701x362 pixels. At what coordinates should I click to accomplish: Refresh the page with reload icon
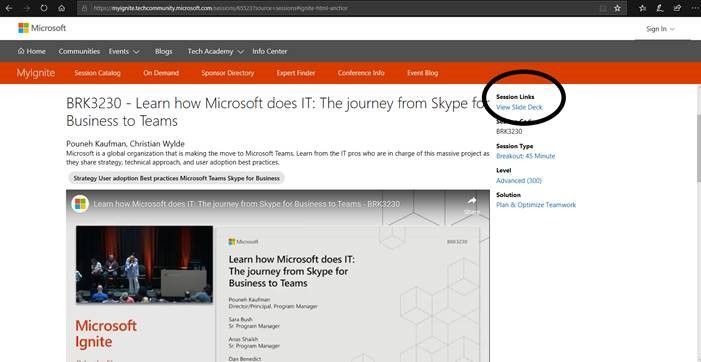[44, 8]
